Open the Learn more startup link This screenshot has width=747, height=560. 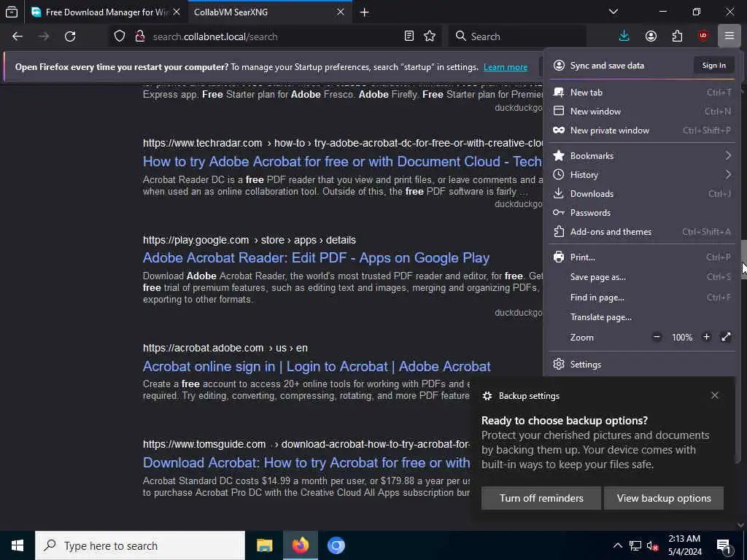pyautogui.click(x=506, y=67)
